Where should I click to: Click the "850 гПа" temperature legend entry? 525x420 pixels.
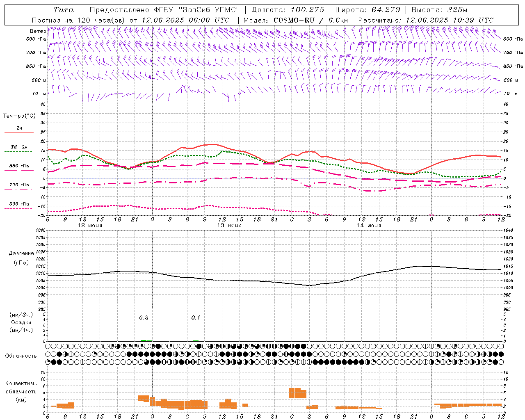point(19,166)
